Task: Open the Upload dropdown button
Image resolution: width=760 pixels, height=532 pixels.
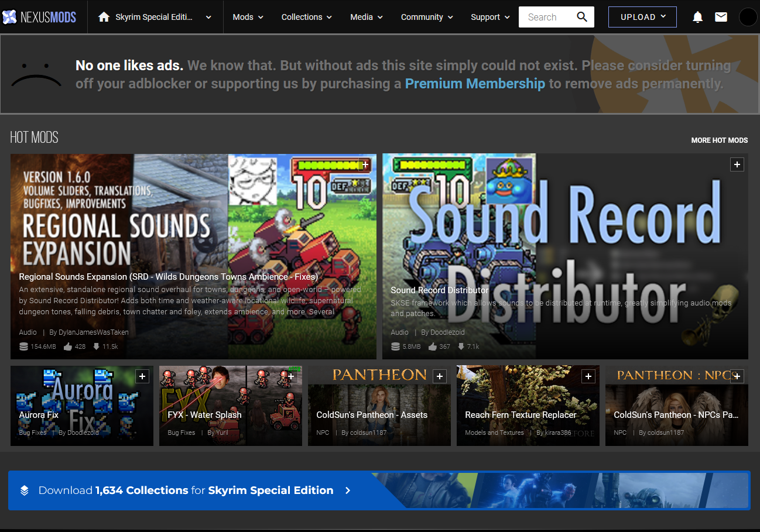Action: [642, 17]
